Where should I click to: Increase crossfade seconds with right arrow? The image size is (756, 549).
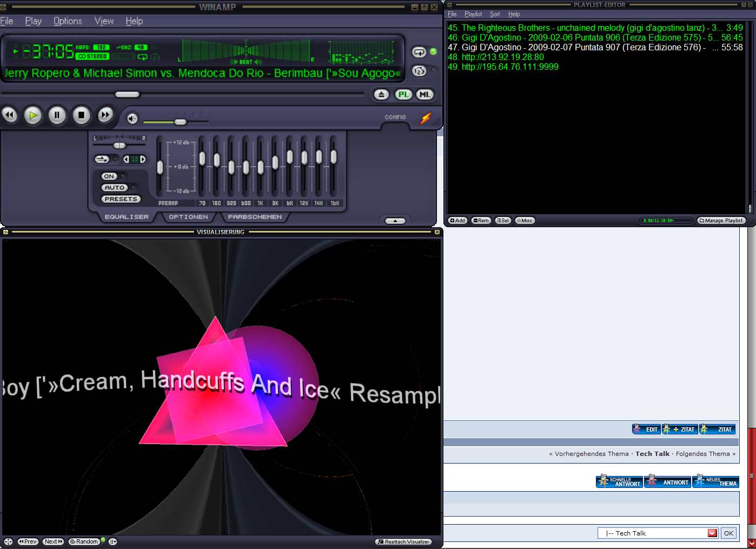coord(143,159)
